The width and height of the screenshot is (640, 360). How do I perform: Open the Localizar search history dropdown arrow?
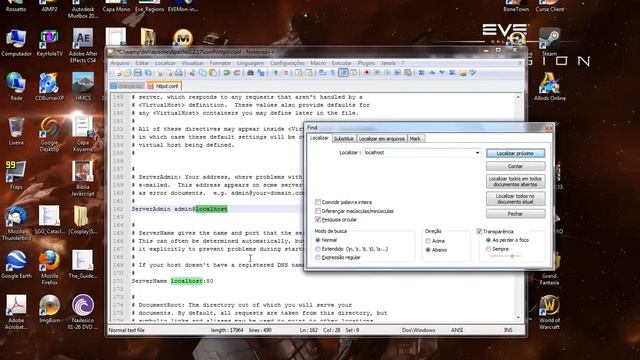click(x=477, y=153)
